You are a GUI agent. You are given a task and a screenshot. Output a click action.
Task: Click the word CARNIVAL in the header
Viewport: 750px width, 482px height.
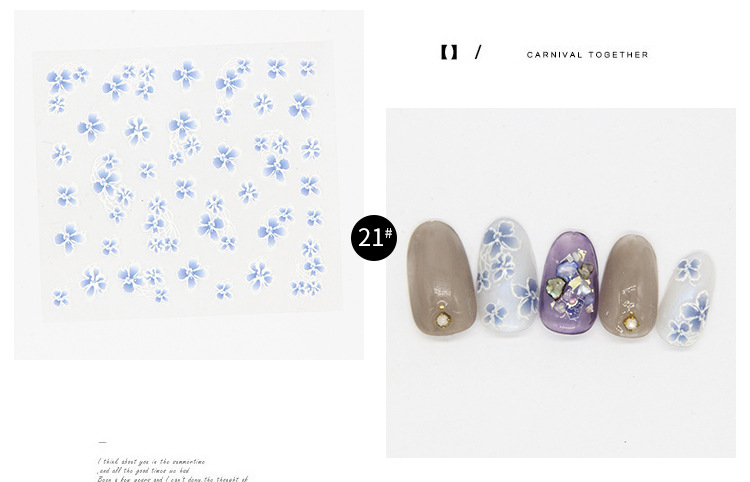pos(555,55)
